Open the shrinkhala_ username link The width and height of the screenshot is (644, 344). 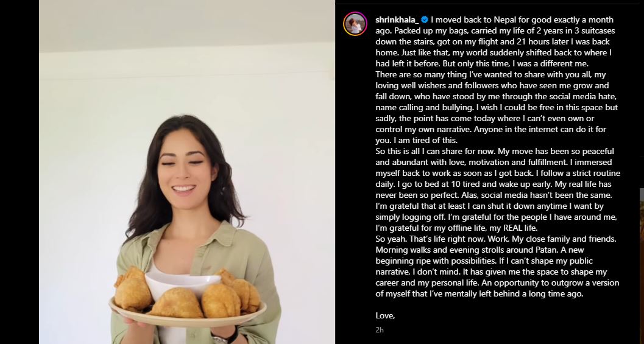(397, 19)
